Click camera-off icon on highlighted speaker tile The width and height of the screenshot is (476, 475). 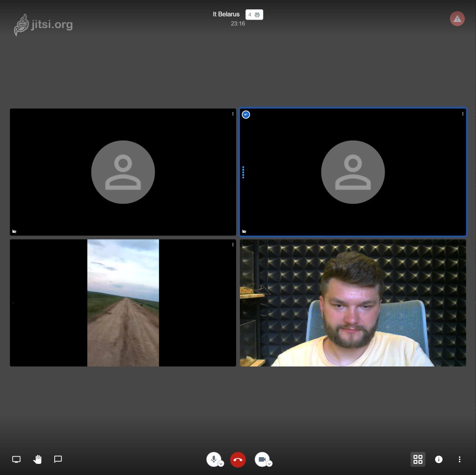click(x=244, y=232)
